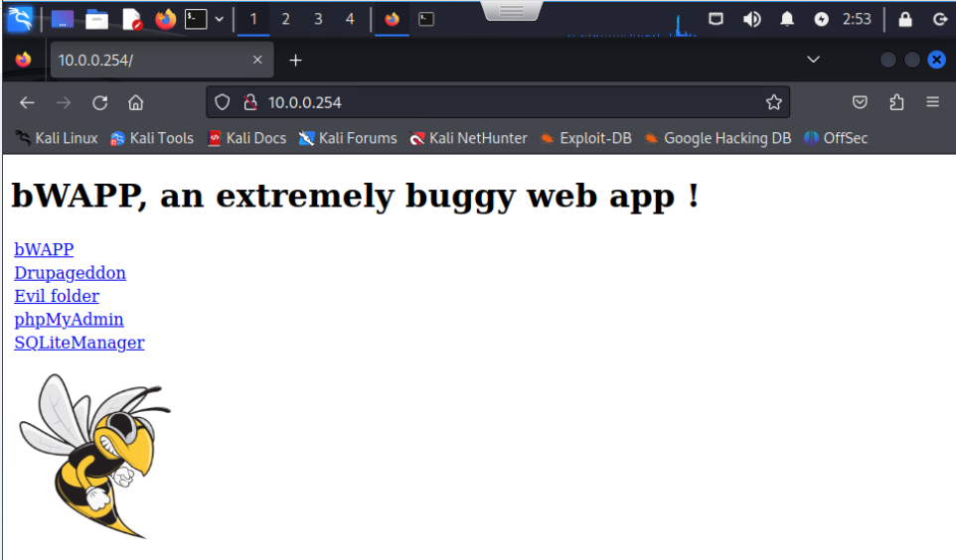This screenshot has height=560, width=956.
Task: Click the 2:53 clock
Action: 857,20
